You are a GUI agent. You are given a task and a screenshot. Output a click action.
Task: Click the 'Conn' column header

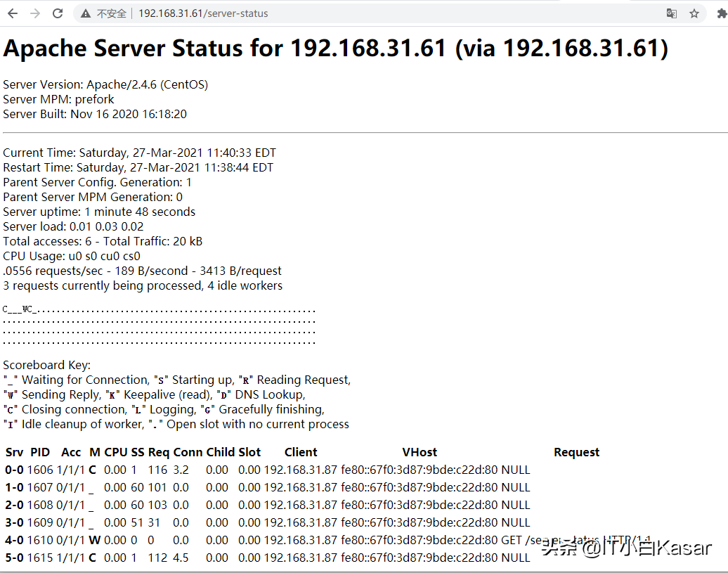point(188,452)
